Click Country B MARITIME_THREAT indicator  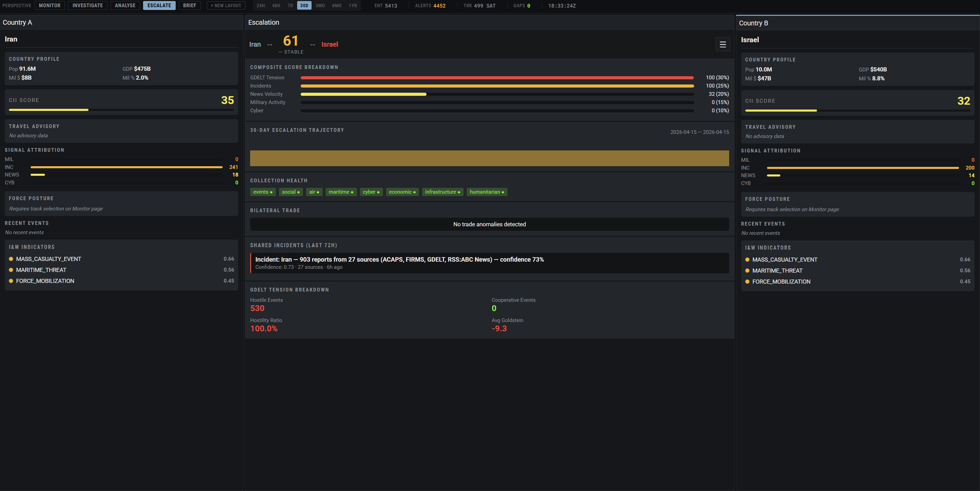coord(857,271)
